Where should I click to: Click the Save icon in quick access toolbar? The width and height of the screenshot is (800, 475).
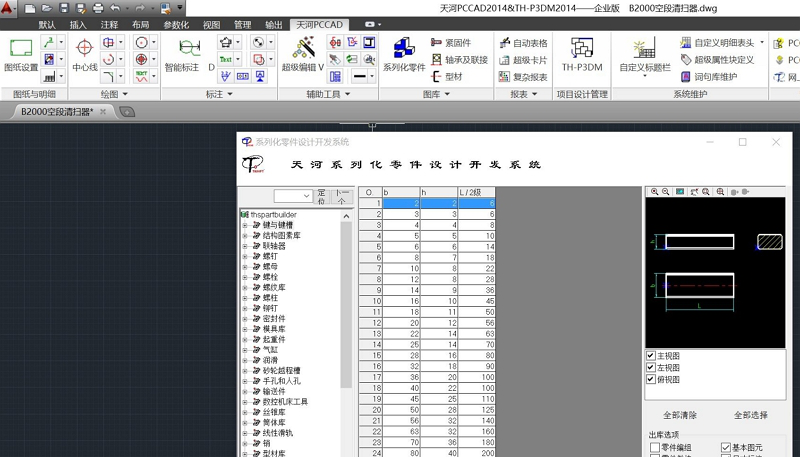coord(64,8)
